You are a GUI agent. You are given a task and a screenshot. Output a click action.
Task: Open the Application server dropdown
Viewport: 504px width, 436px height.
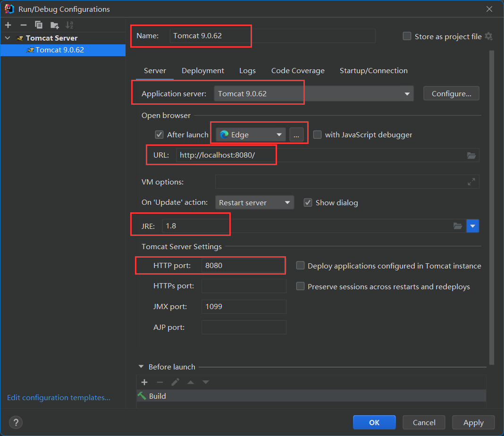(x=314, y=94)
